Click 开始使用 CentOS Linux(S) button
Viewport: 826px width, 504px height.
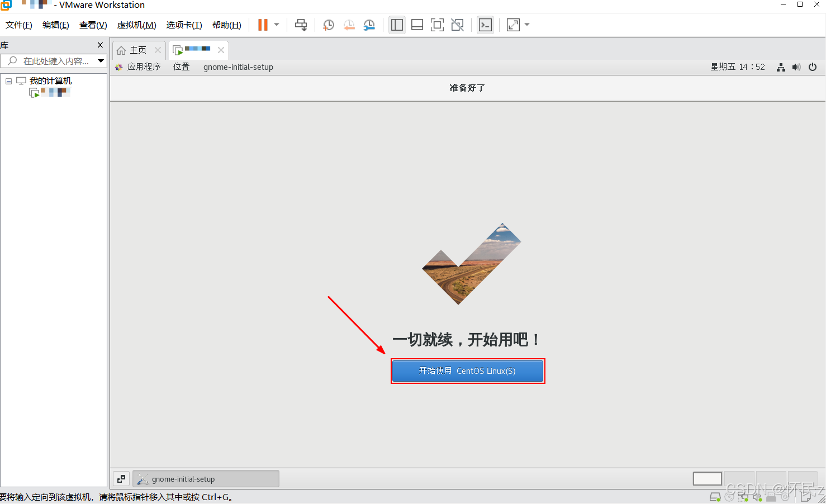pyautogui.click(x=468, y=371)
